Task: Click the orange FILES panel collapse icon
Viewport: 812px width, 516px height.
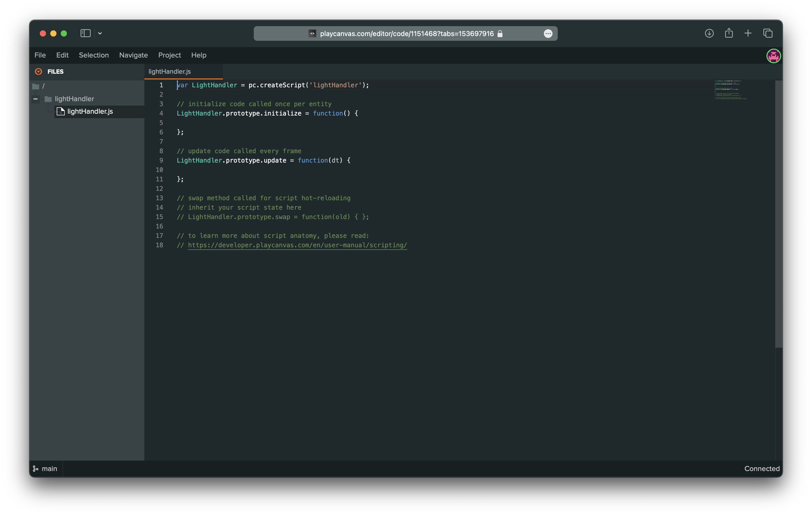Action: (38, 71)
